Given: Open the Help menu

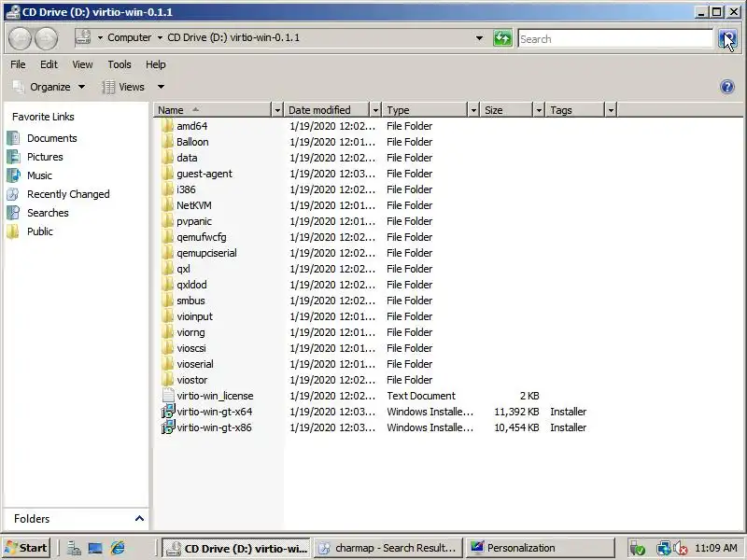Looking at the screenshot, I should [155, 64].
